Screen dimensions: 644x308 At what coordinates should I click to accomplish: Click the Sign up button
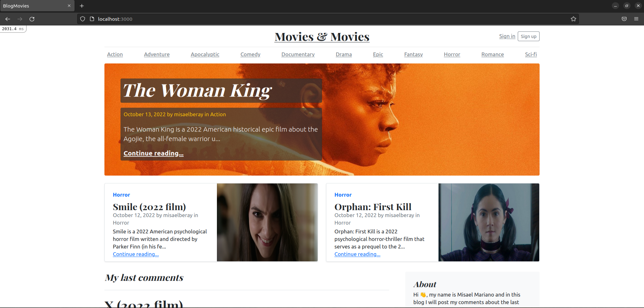pyautogui.click(x=528, y=36)
